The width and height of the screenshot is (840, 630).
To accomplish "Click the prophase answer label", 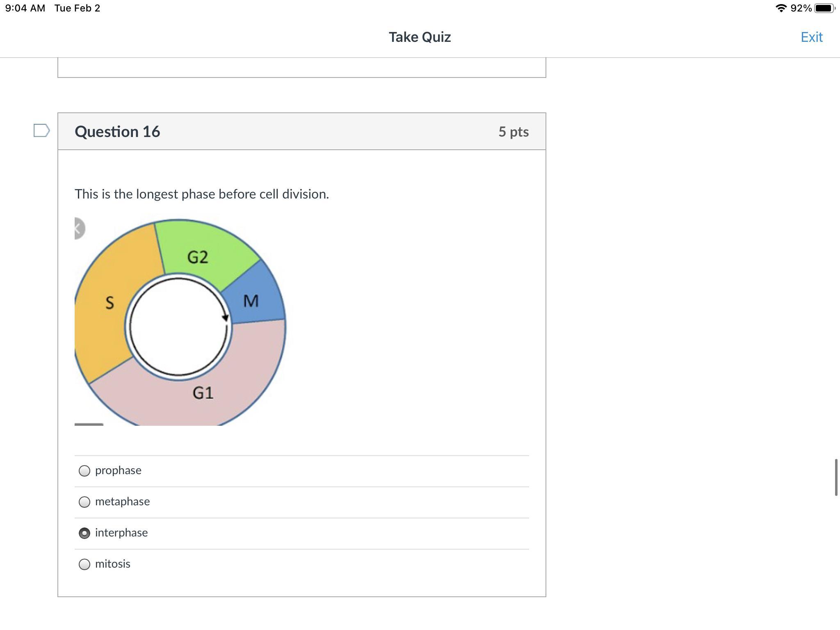I will coord(118,470).
